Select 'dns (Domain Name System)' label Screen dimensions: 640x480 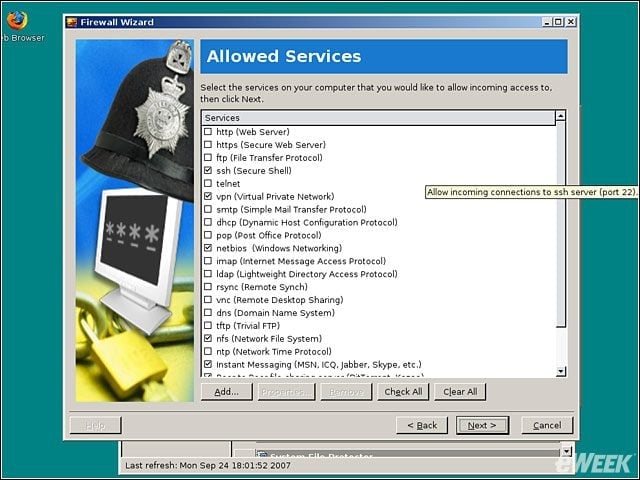[276, 313]
